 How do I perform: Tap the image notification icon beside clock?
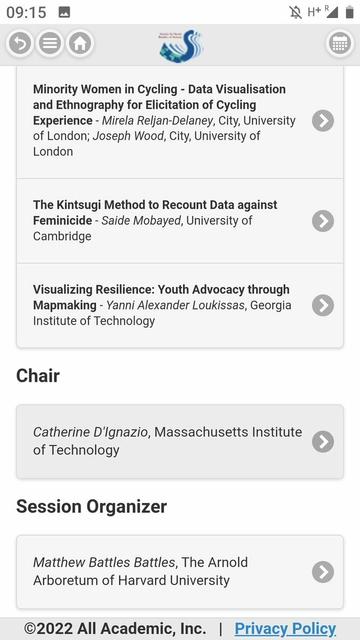pyautogui.click(x=64, y=12)
